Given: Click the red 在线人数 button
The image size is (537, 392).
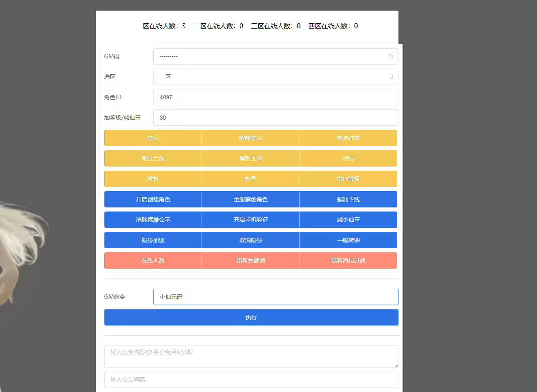Looking at the screenshot, I should click(x=153, y=261).
